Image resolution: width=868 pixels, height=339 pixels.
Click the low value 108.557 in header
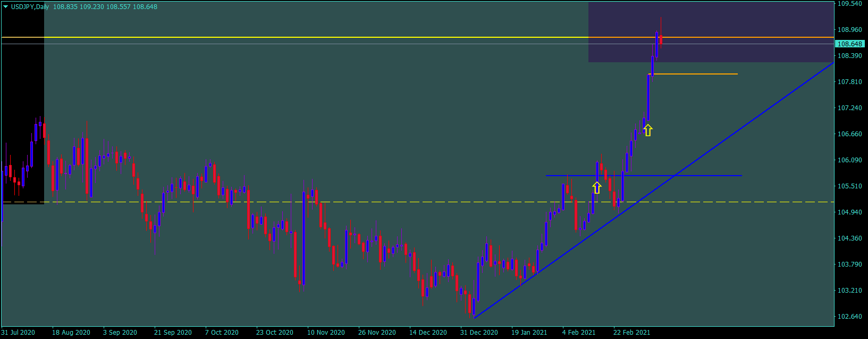(119, 7)
